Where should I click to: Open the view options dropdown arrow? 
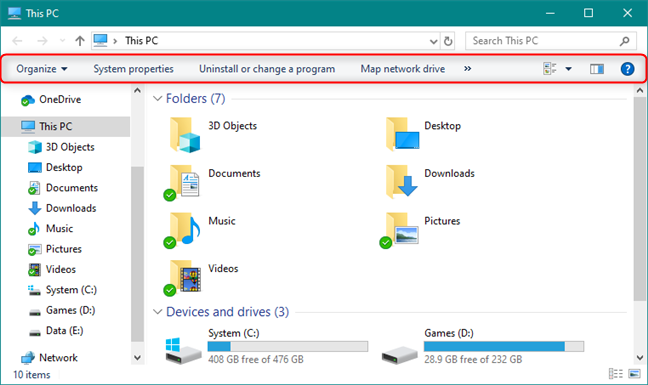click(x=569, y=69)
